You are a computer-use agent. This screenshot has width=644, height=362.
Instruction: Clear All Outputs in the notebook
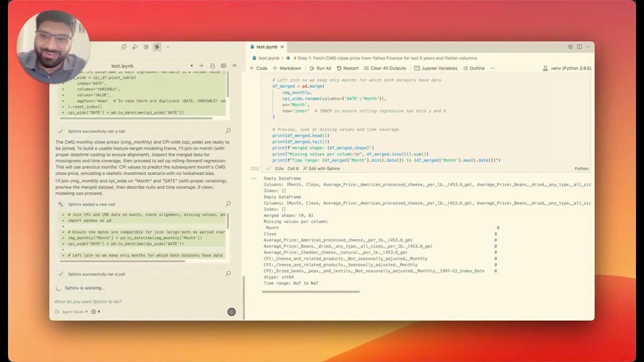click(384, 68)
